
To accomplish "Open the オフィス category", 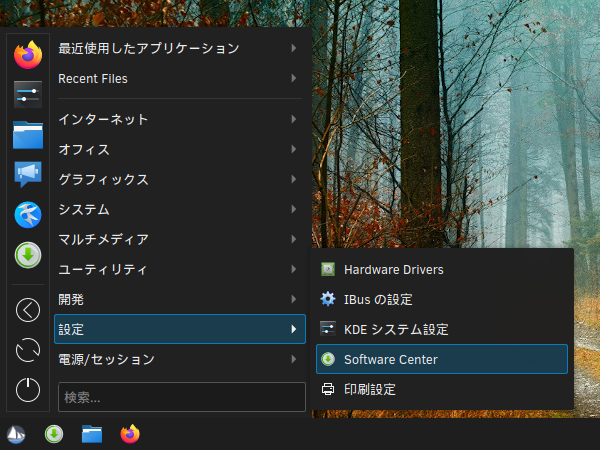I will [x=180, y=149].
